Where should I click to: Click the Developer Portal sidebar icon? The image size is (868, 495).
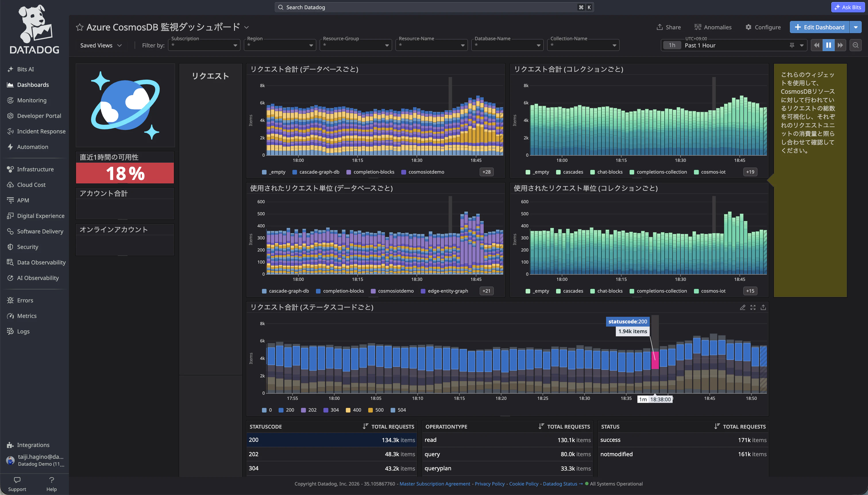coord(10,116)
